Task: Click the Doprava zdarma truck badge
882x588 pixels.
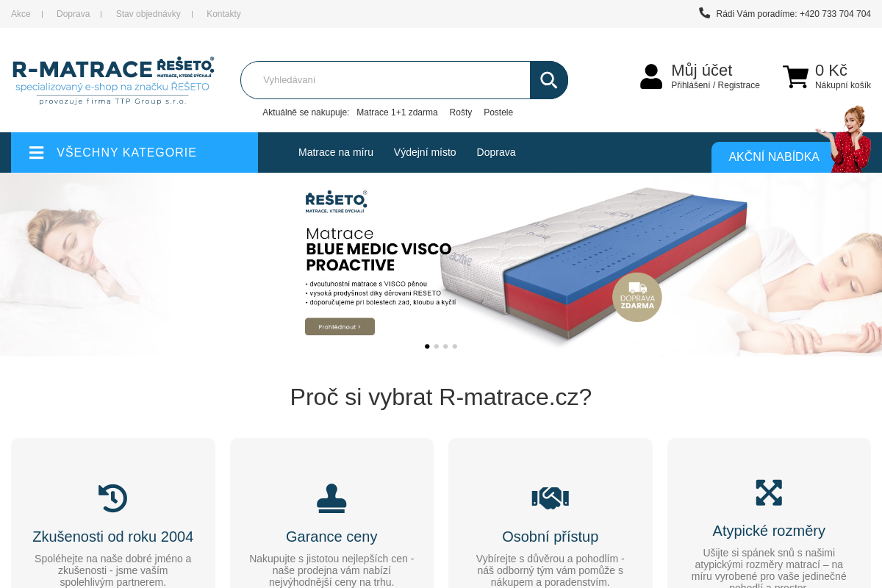Action: [637, 297]
